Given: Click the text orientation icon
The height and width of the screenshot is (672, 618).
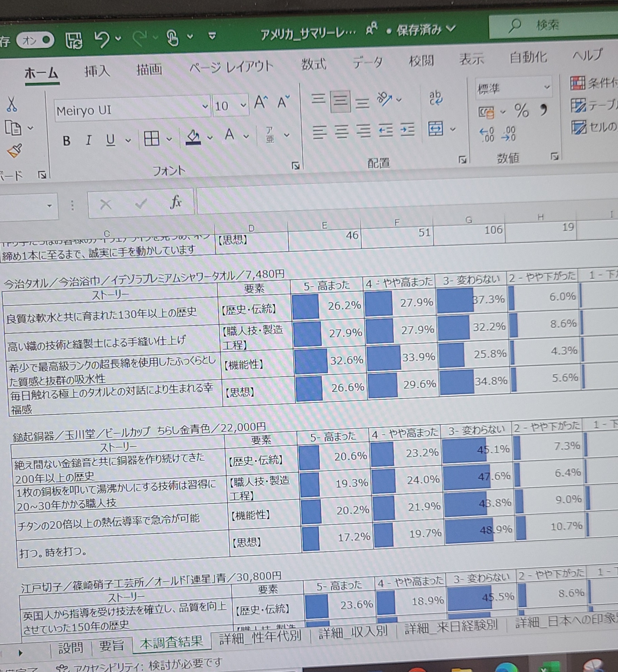Looking at the screenshot, I should [385, 99].
